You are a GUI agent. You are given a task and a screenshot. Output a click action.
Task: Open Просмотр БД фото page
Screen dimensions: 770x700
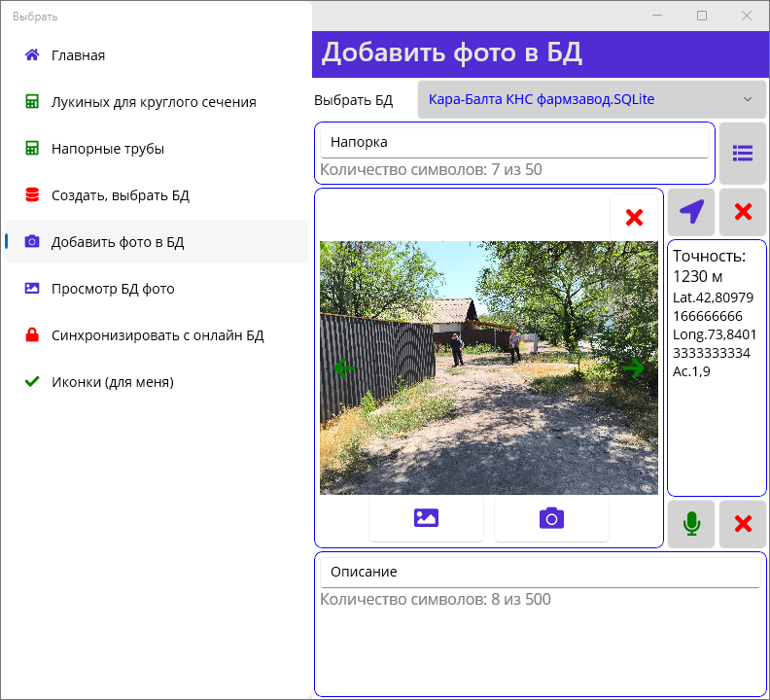[113, 289]
